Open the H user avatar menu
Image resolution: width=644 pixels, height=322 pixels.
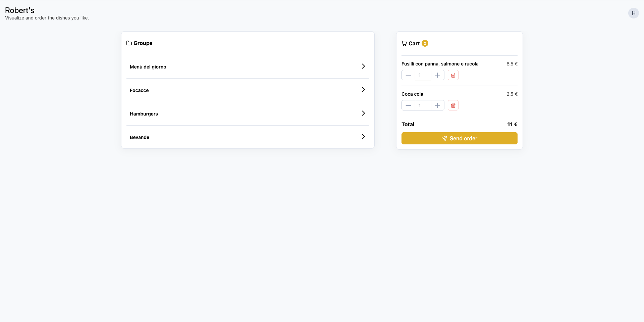click(633, 13)
